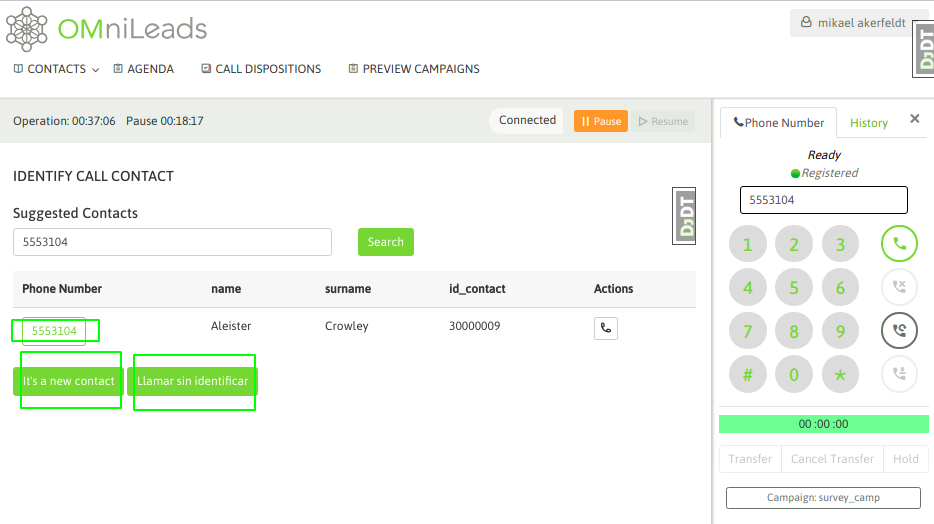Select phone number link 5553104
This screenshot has width=934, height=524.
[54, 331]
